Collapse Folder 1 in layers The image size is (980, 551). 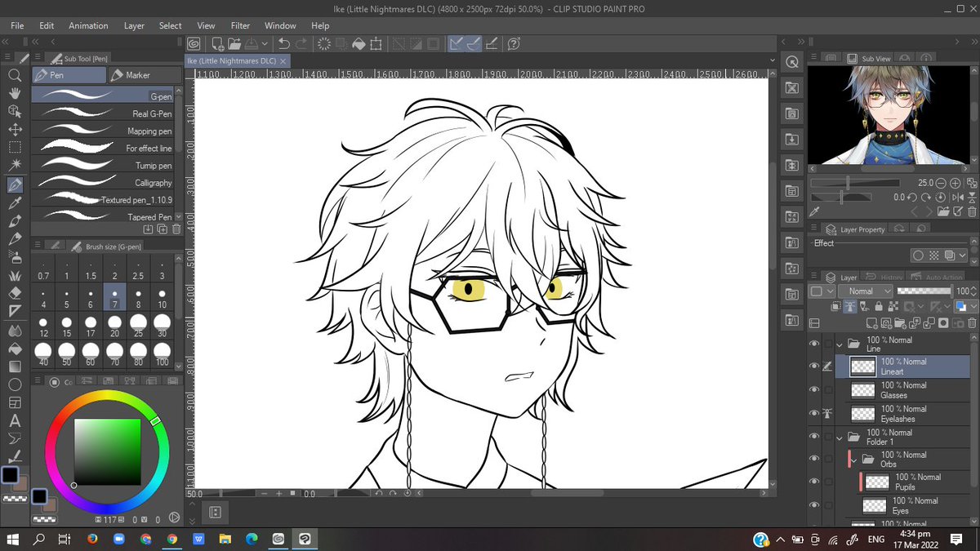pyautogui.click(x=840, y=437)
